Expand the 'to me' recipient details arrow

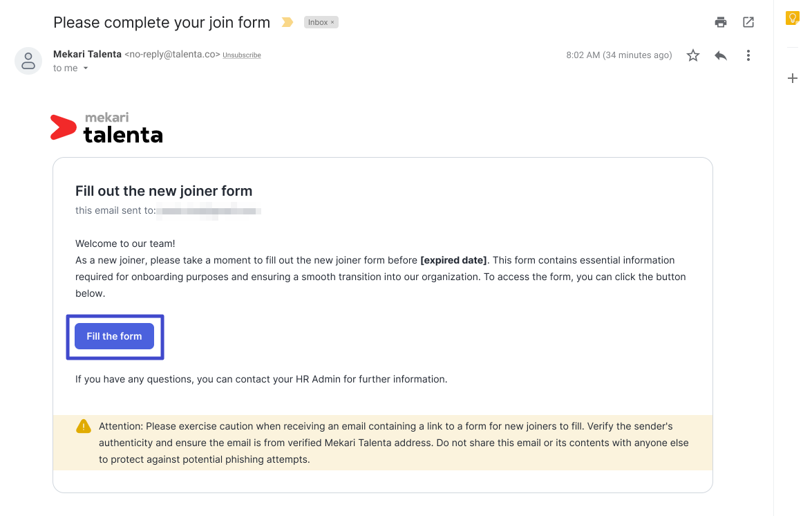pos(86,68)
